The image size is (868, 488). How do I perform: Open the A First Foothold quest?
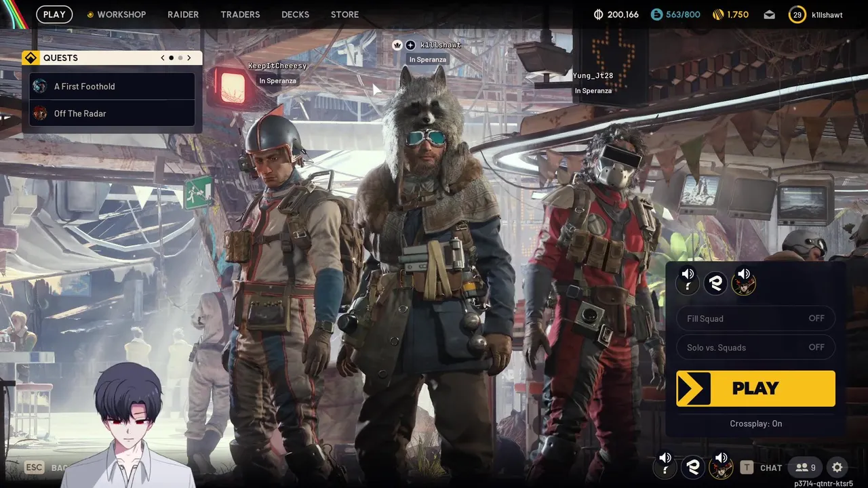point(112,86)
